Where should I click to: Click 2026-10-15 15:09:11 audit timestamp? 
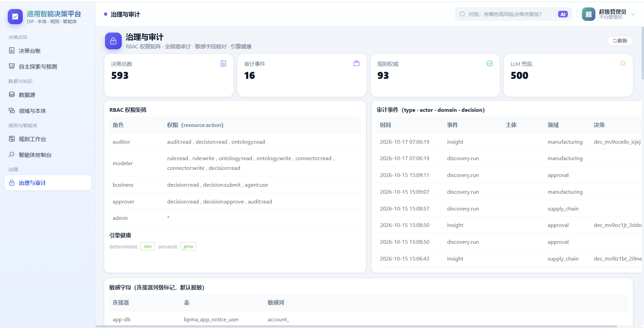click(405, 175)
